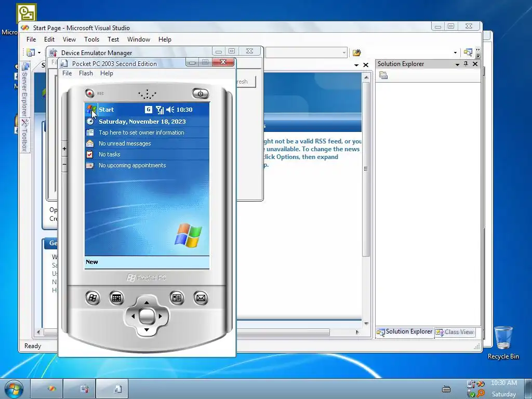Open the emulator Flash menu
532x399 pixels.
coord(86,73)
